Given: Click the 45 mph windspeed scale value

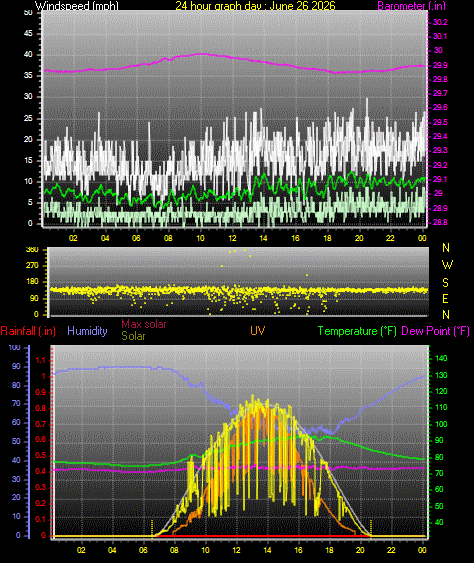Looking at the screenshot, I should [28, 33].
